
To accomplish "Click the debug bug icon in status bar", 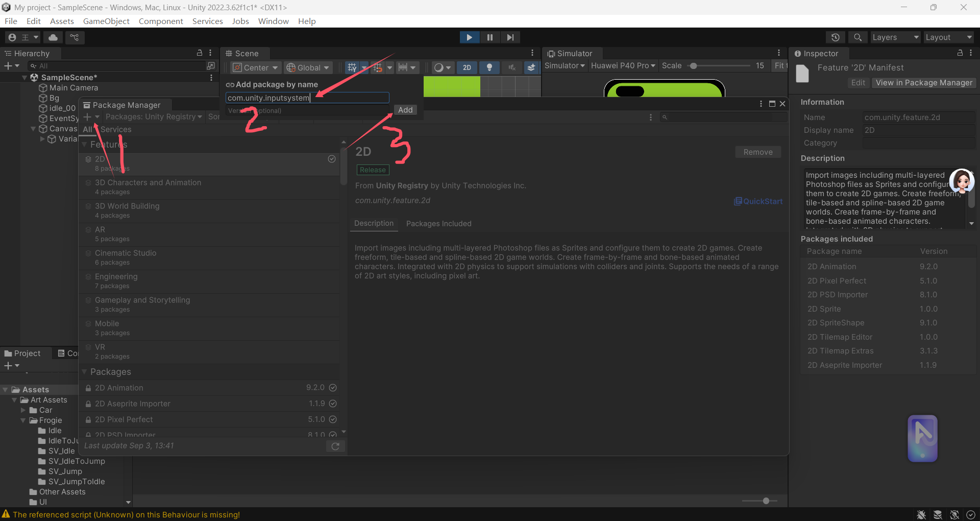I will [x=921, y=515].
